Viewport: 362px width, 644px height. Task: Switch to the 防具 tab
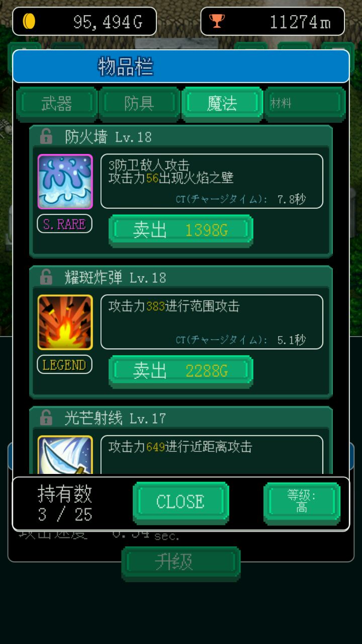click(x=139, y=104)
